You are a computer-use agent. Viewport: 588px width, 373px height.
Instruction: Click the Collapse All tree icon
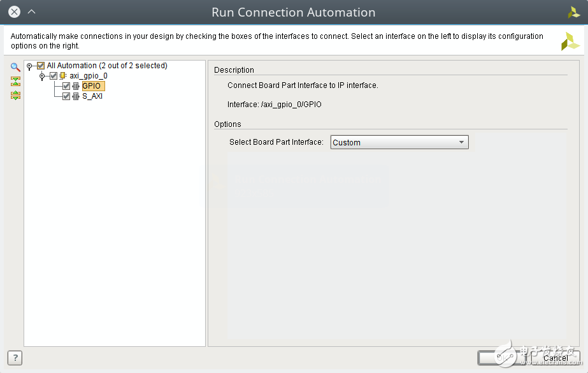click(x=15, y=81)
